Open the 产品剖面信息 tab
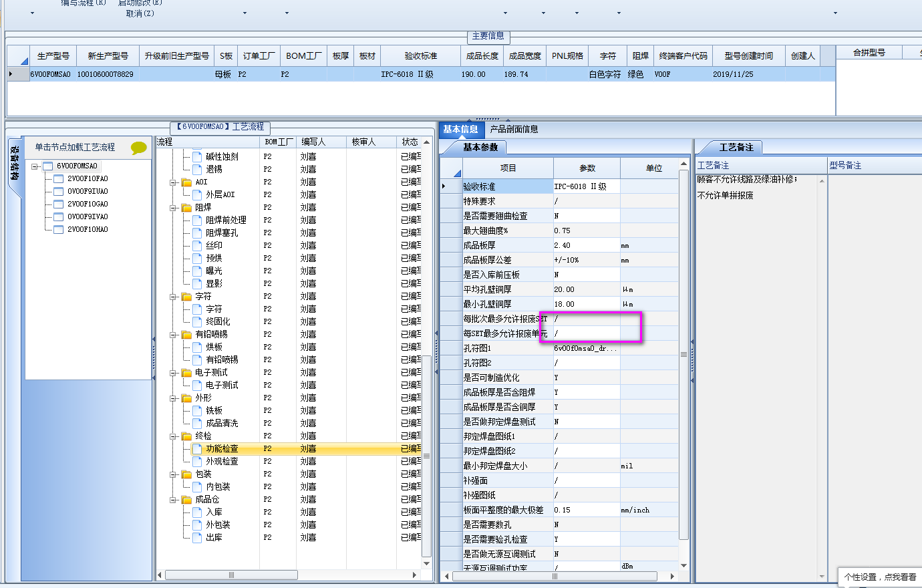Image resolution: width=922 pixels, height=588 pixels. point(514,129)
